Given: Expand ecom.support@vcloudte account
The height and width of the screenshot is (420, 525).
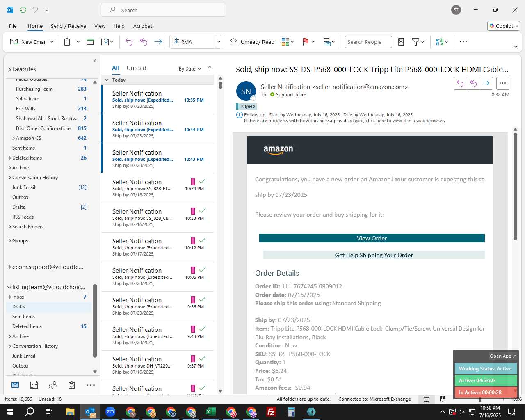Looking at the screenshot, I should tap(9, 267).
